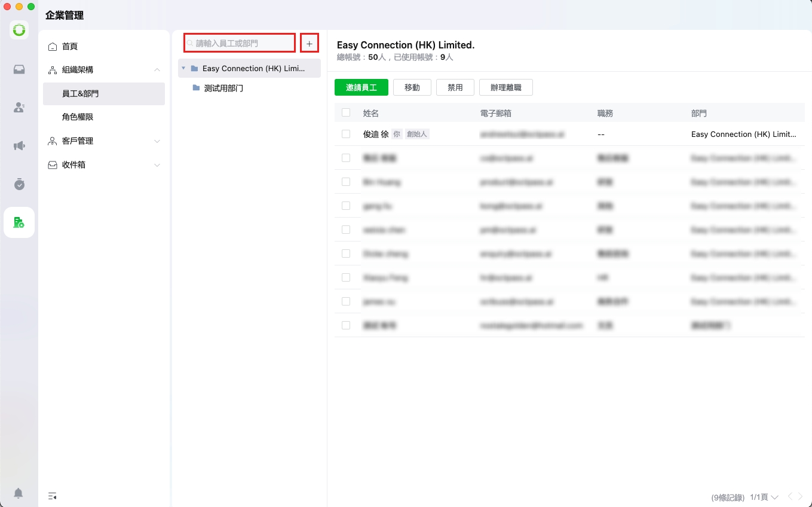Toggle the select-all checkbox in table header
This screenshot has width=812, height=507.
pyautogui.click(x=346, y=112)
